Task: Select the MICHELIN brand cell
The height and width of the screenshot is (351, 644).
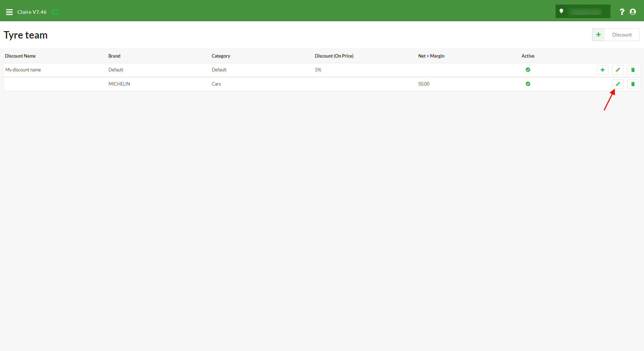Action: [x=119, y=84]
